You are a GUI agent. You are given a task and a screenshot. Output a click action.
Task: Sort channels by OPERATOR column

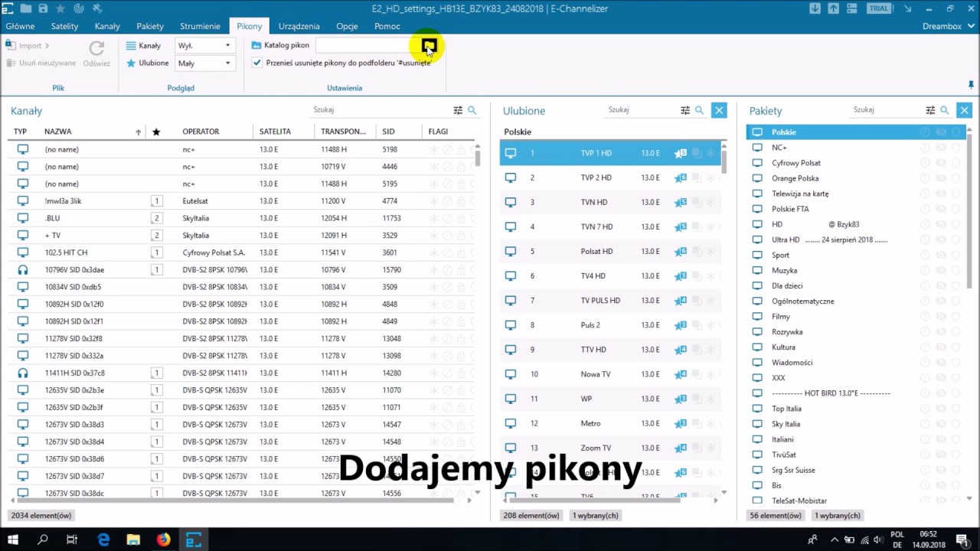pyautogui.click(x=201, y=132)
